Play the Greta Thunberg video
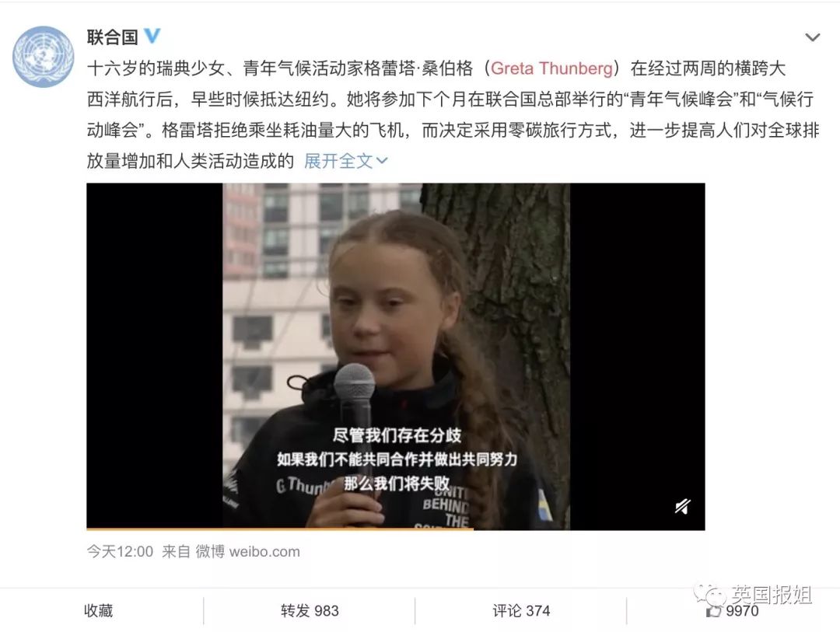840x632 pixels. (x=395, y=356)
